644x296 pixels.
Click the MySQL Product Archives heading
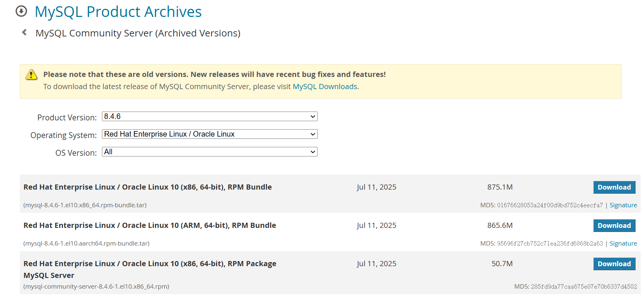coord(118,12)
